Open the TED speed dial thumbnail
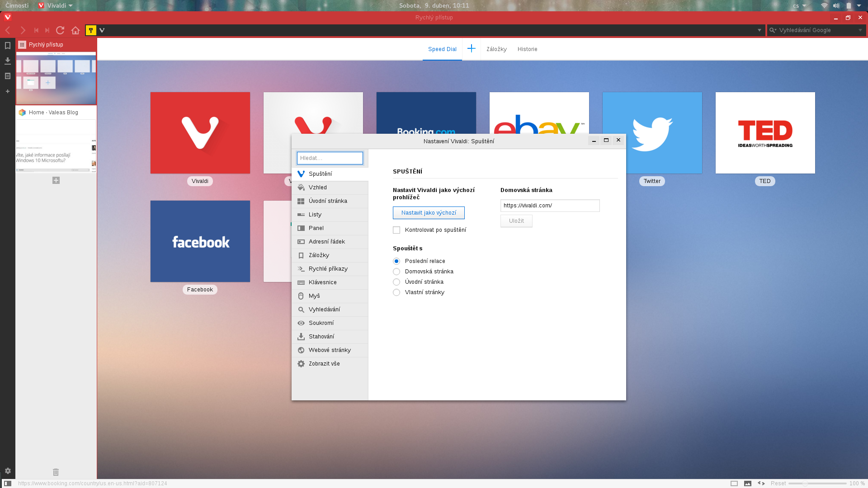The width and height of the screenshot is (868, 488). click(765, 133)
